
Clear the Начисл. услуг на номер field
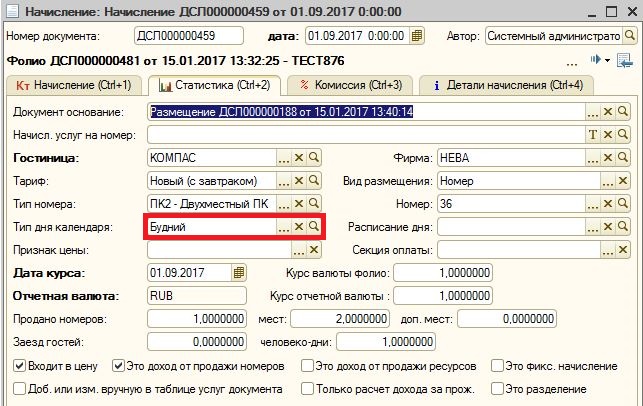click(x=608, y=135)
